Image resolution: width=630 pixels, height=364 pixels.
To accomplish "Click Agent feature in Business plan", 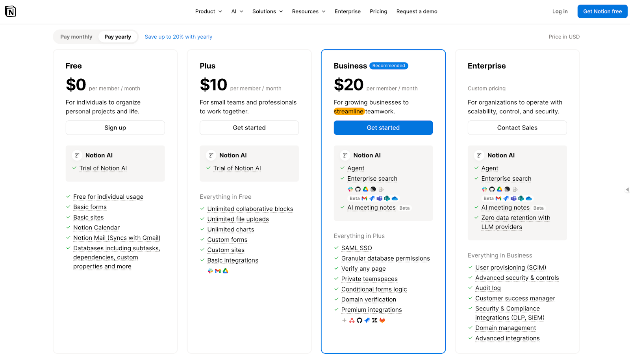I will 356,168.
